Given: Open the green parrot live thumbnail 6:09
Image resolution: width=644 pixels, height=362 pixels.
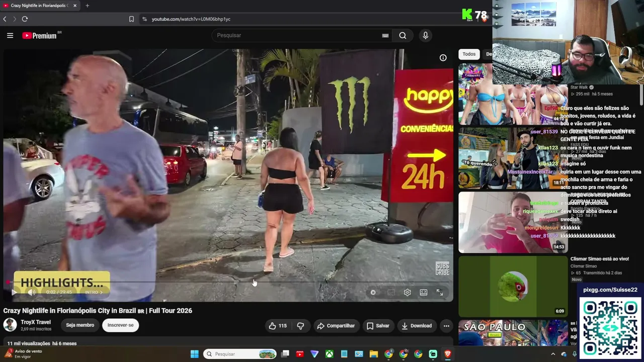Looking at the screenshot, I should click(513, 287).
